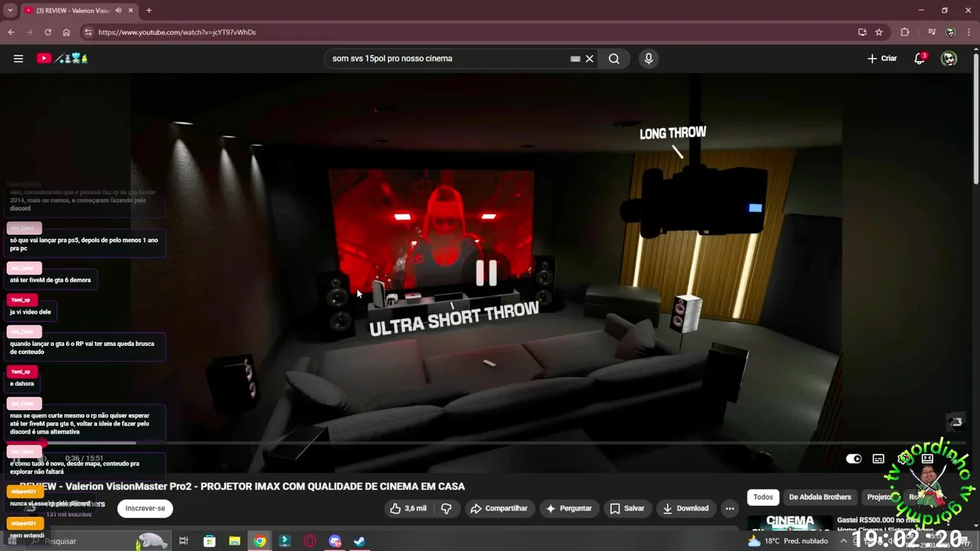Open YouTube notifications bell
The width and height of the screenshot is (980, 551).
pyautogui.click(x=920, y=58)
